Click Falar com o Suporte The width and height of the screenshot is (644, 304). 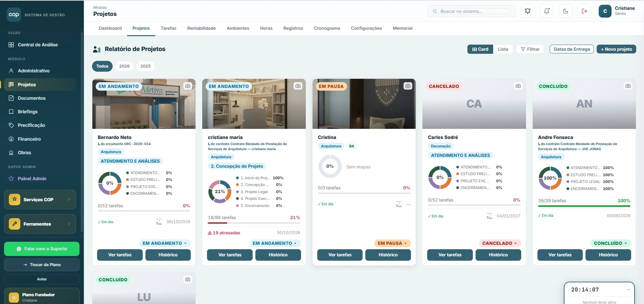pyautogui.click(x=42, y=249)
